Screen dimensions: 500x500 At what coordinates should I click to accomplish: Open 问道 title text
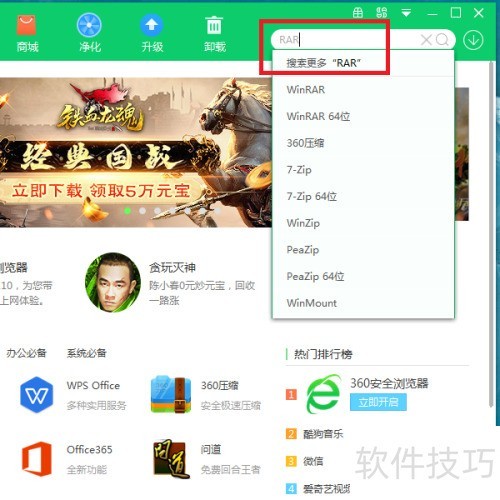tap(211, 450)
